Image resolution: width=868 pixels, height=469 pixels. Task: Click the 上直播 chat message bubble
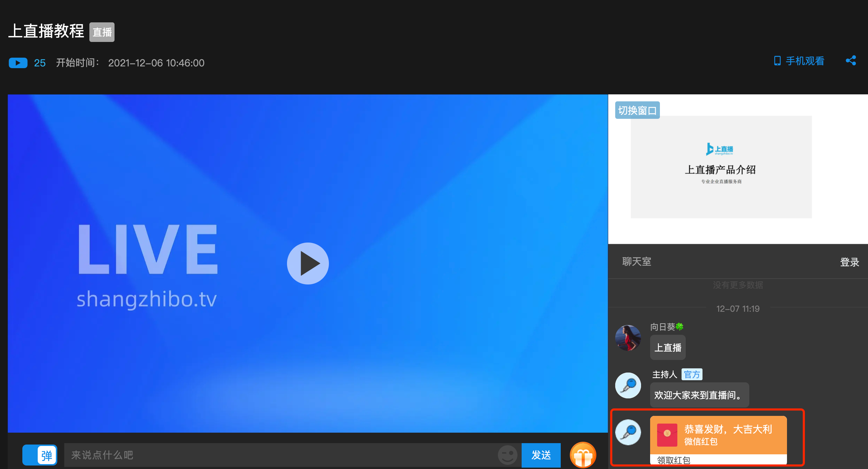tap(668, 348)
